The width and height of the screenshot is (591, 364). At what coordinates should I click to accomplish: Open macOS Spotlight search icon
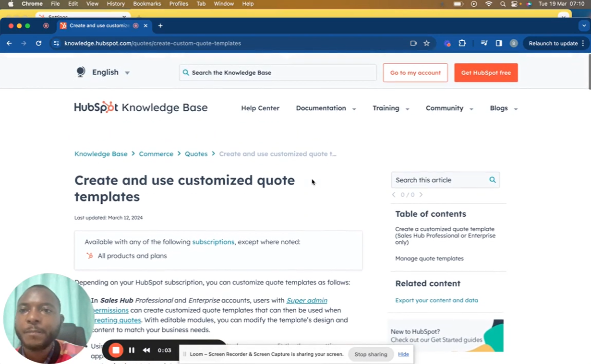[503, 4]
